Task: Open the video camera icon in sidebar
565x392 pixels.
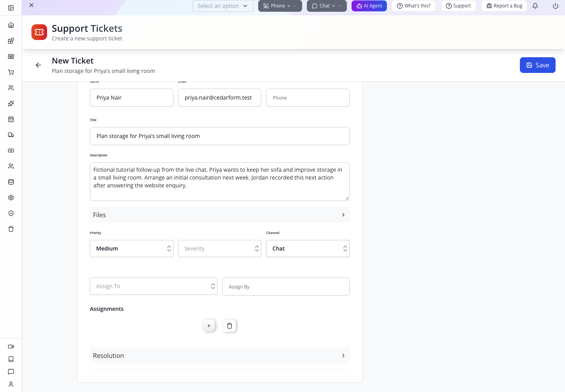Action: coord(11,347)
